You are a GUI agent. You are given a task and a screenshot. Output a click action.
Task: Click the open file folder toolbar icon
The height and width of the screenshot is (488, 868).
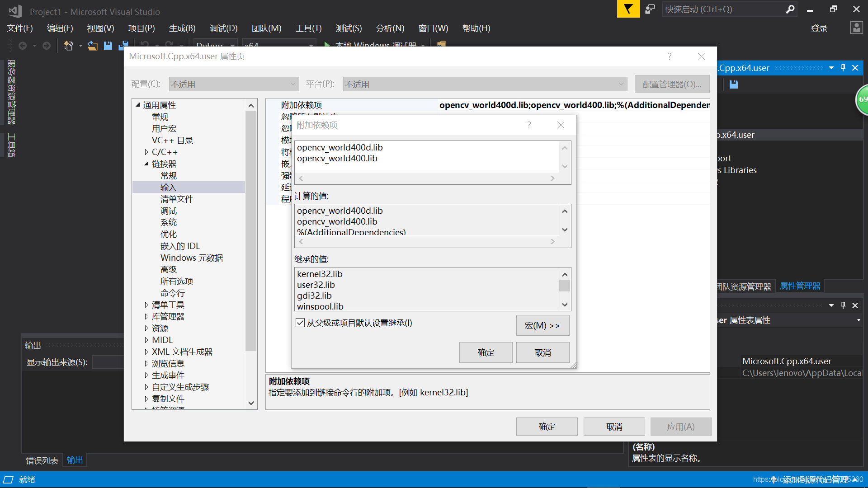pyautogui.click(x=93, y=46)
